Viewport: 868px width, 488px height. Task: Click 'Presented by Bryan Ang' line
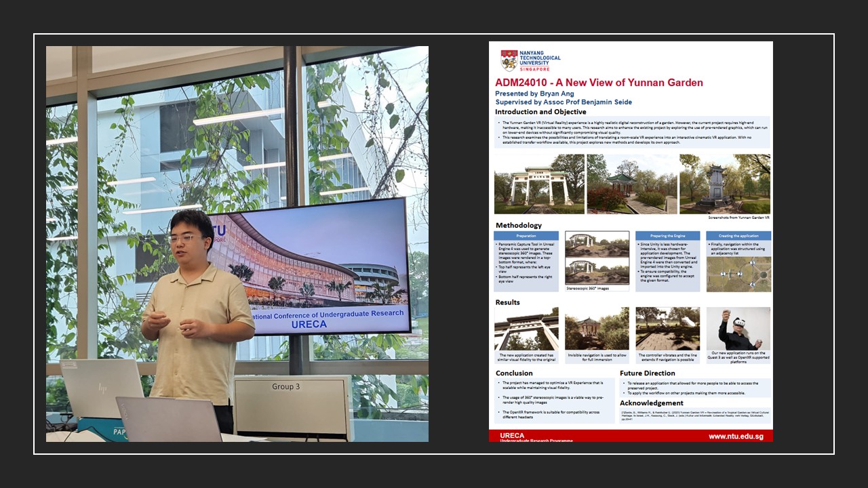(535, 94)
